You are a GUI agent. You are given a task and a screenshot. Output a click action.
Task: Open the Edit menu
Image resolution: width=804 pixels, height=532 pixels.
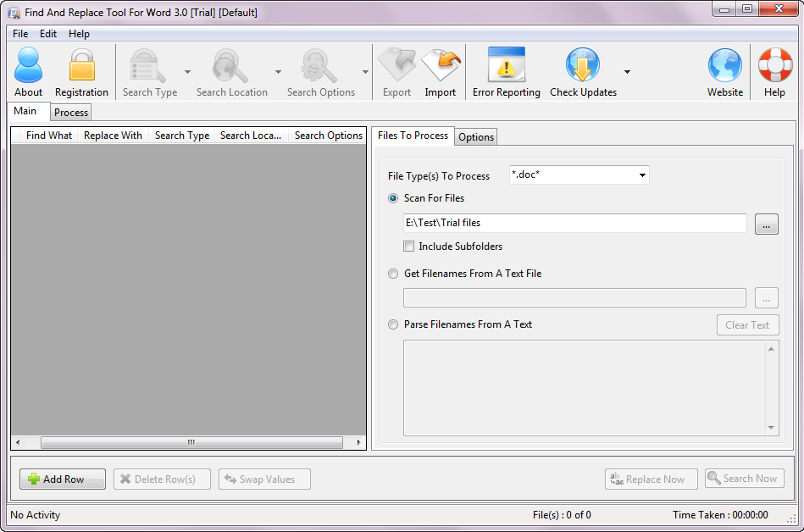point(48,34)
